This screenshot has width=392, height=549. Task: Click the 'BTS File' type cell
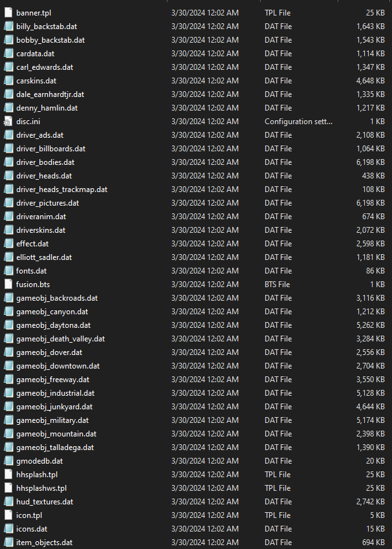pyautogui.click(x=277, y=285)
